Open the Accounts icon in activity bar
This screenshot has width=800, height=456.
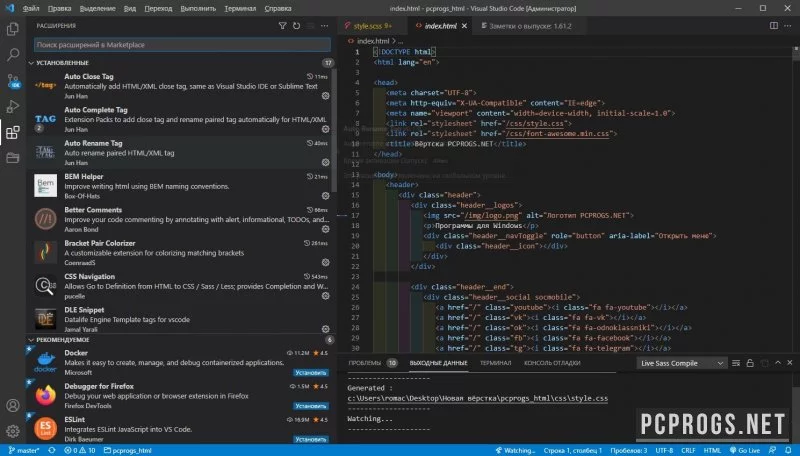(x=13, y=406)
